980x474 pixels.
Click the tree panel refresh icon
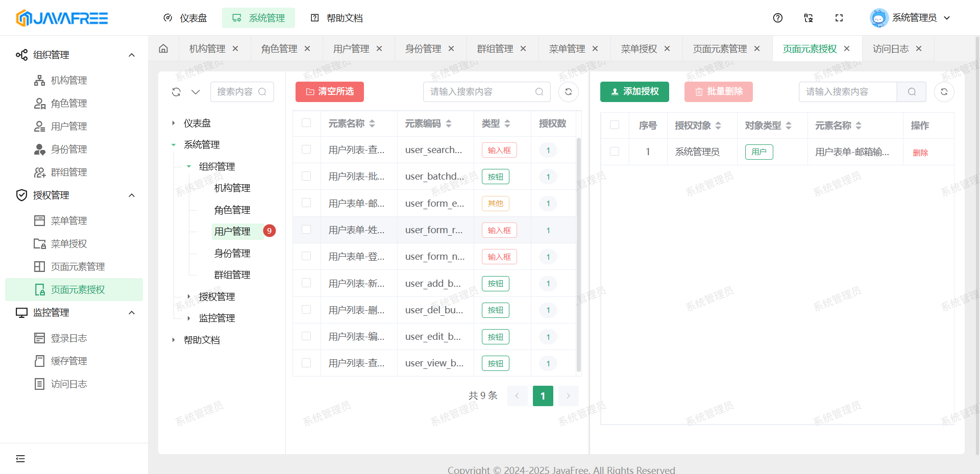176,92
